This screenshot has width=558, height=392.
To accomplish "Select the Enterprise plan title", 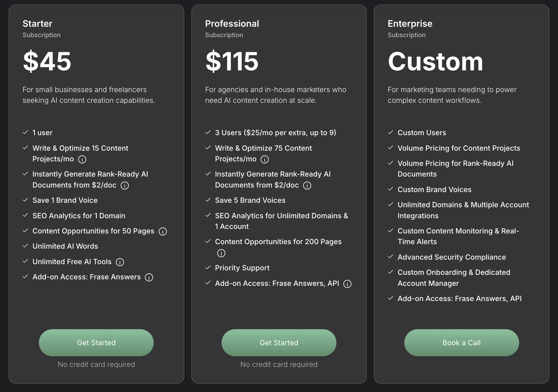I will [410, 24].
